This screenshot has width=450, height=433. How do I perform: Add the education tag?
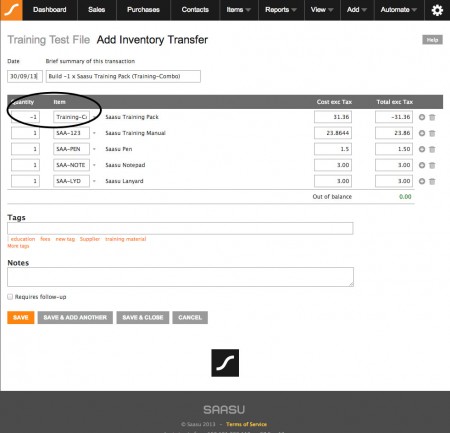(23, 239)
